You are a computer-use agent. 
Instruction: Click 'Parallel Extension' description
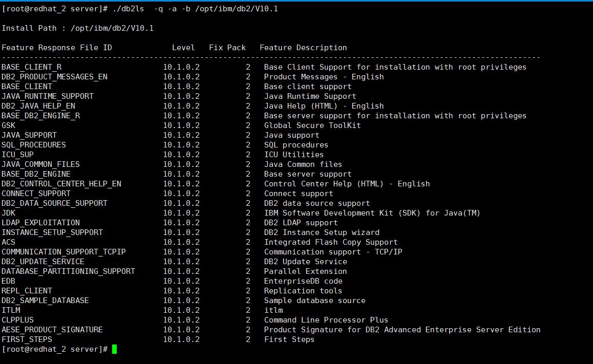click(306, 271)
